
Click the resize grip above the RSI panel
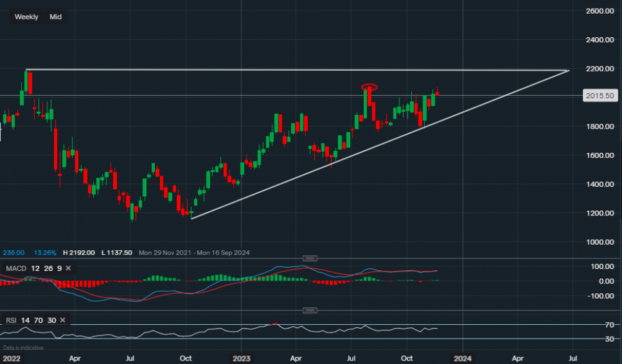[x=309, y=309]
